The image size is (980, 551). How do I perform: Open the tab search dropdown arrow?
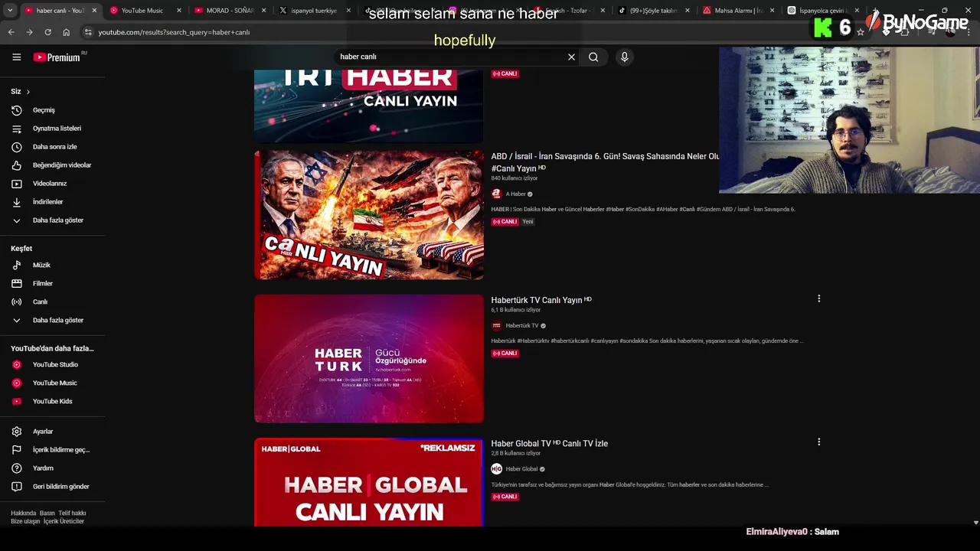(x=10, y=11)
